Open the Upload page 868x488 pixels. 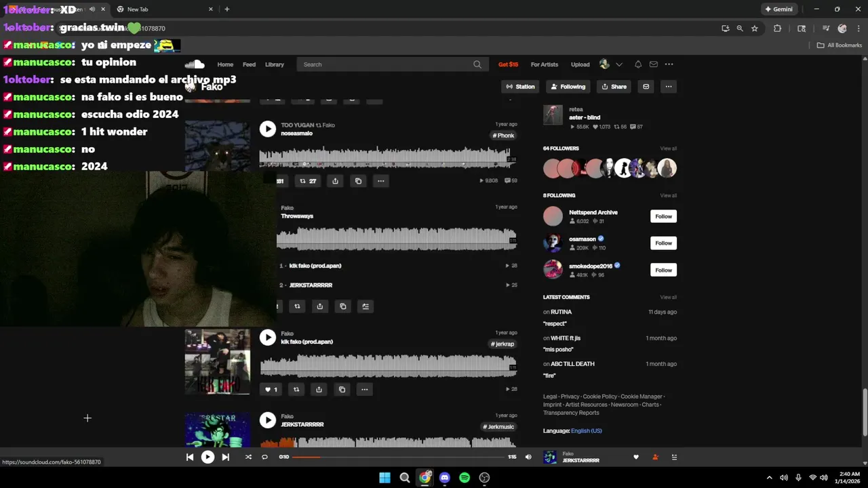pyautogui.click(x=580, y=64)
